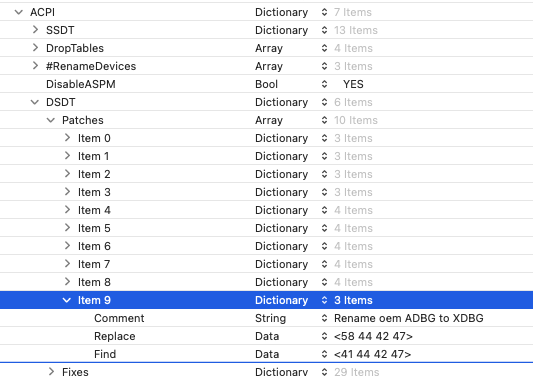
Task: Click the 'Bool' type of DisableASPM
Action: coord(266,84)
